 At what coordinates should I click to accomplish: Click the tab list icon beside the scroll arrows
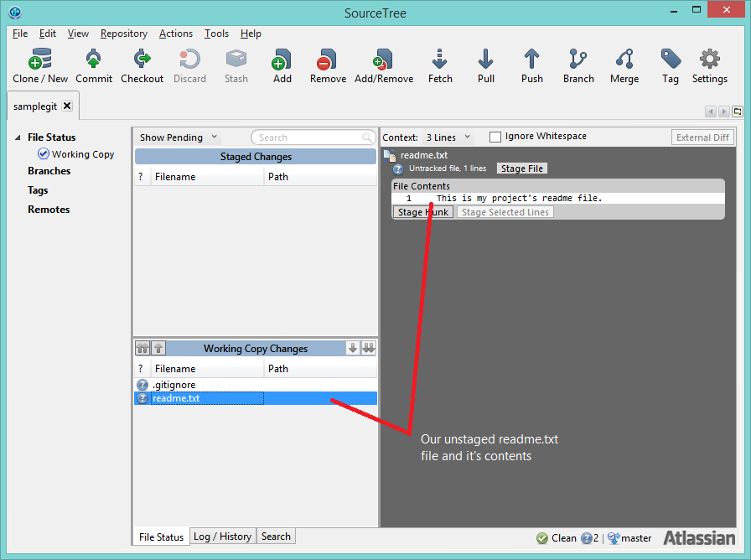pyautogui.click(x=738, y=111)
